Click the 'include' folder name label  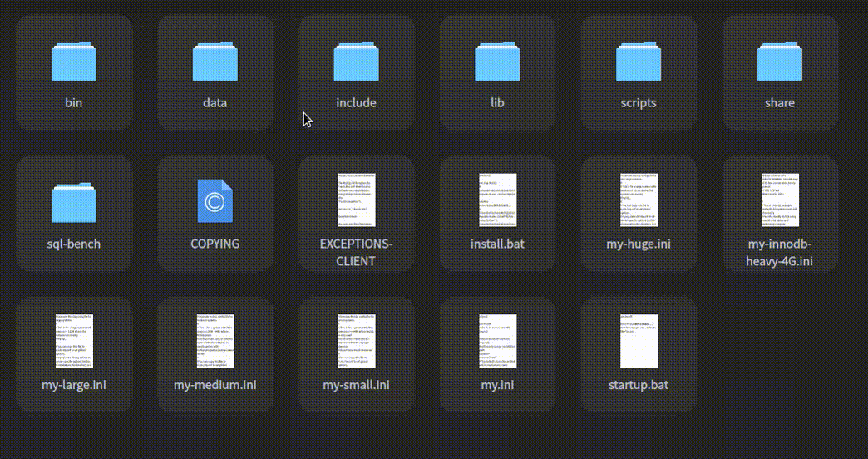point(356,102)
